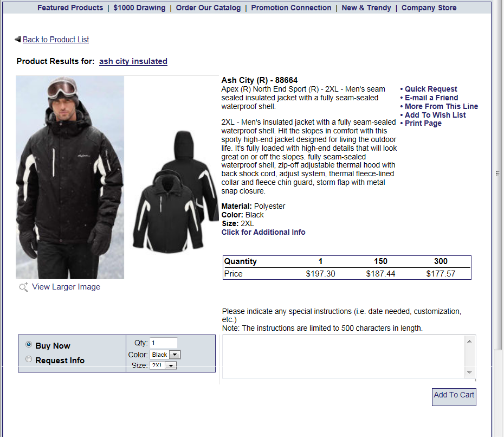
Task: Click the Print Page link
Action: (x=423, y=123)
